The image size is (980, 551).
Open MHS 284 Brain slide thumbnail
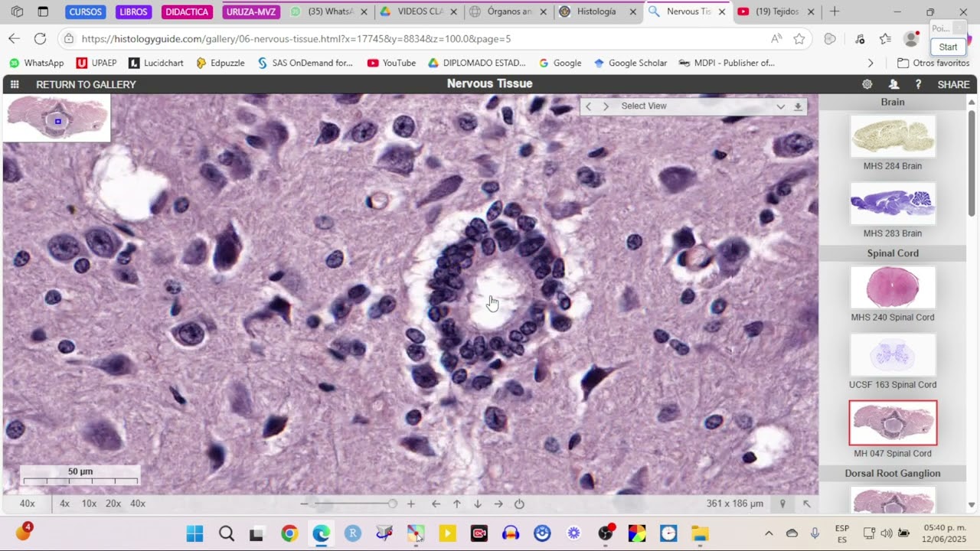(893, 136)
